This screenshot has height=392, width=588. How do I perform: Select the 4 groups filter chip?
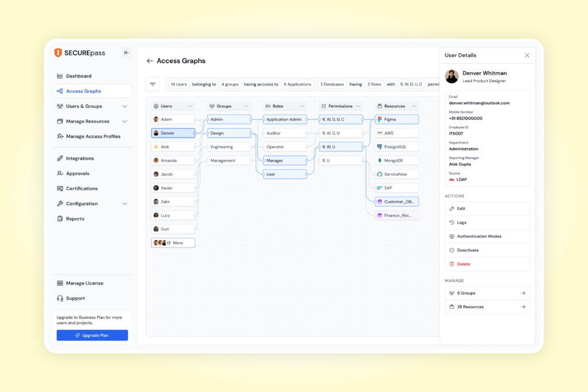point(230,84)
